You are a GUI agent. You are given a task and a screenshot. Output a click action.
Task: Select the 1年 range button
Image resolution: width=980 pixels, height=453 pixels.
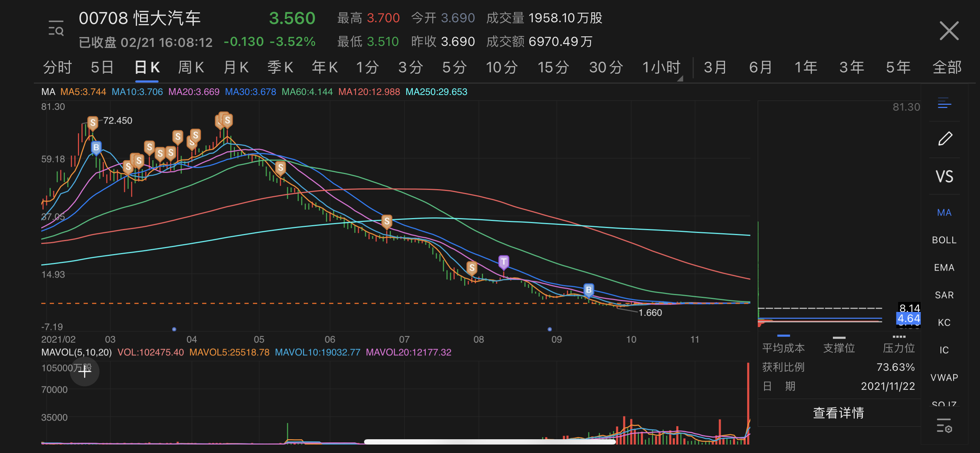pyautogui.click(x=805, y=67)
